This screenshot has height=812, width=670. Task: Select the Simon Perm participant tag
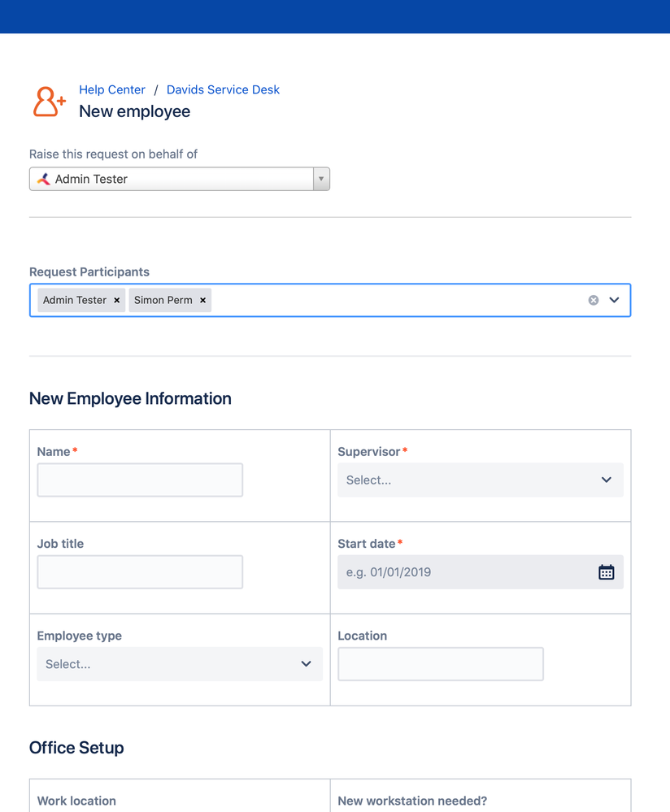point(163,301)
